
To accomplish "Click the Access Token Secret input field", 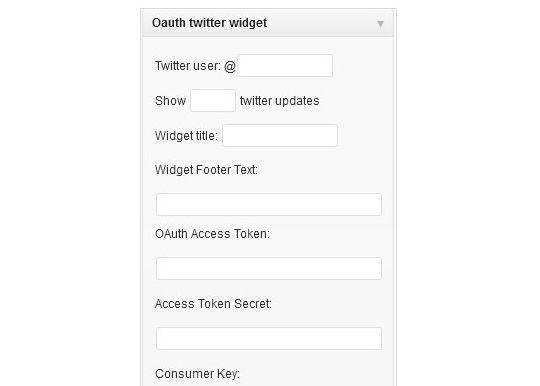I will pos(269,338).
